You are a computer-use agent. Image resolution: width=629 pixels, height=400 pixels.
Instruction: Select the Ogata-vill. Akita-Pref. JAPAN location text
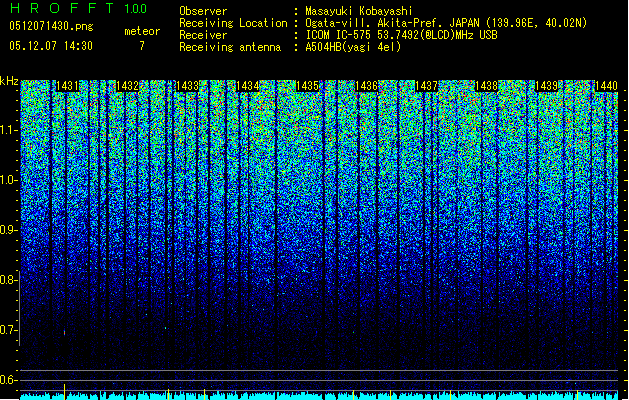(446, 23)
